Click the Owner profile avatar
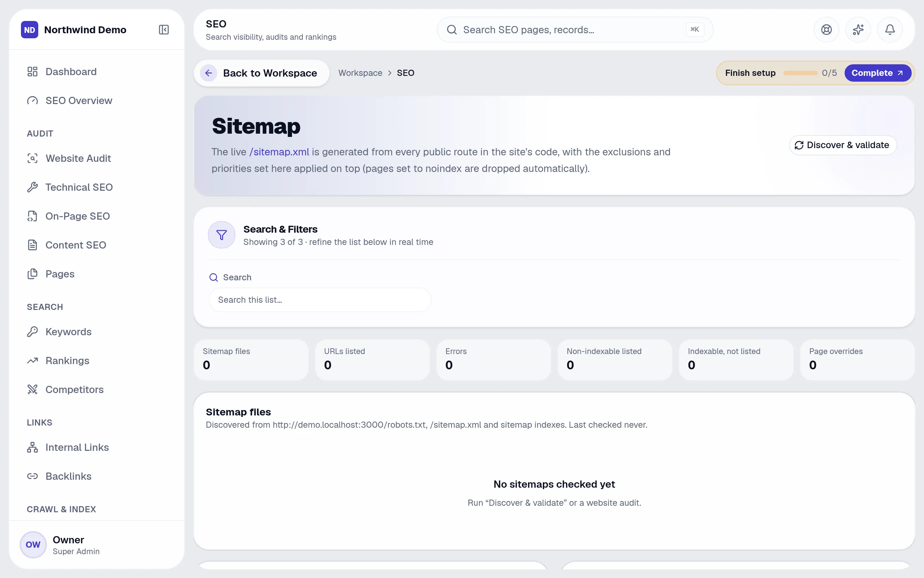The height and width of the screenshot is (578, 924). pyautogui.click(x=33, y=544)
